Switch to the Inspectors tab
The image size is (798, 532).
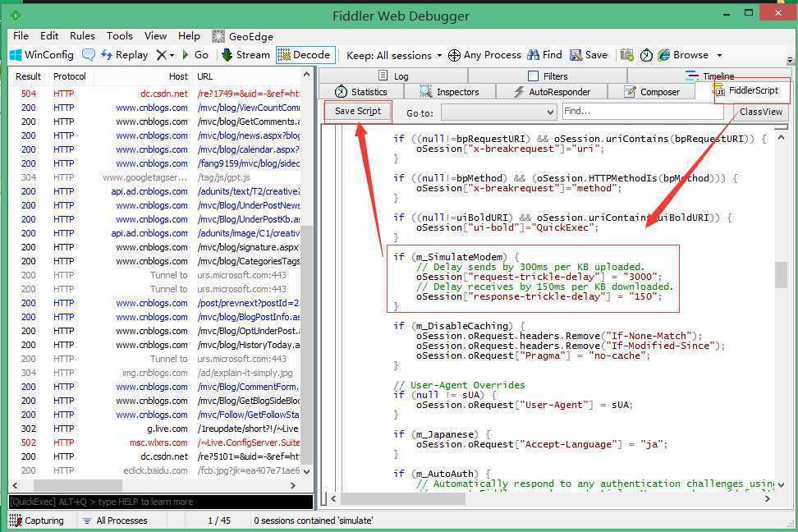click(x=449, y=92)
